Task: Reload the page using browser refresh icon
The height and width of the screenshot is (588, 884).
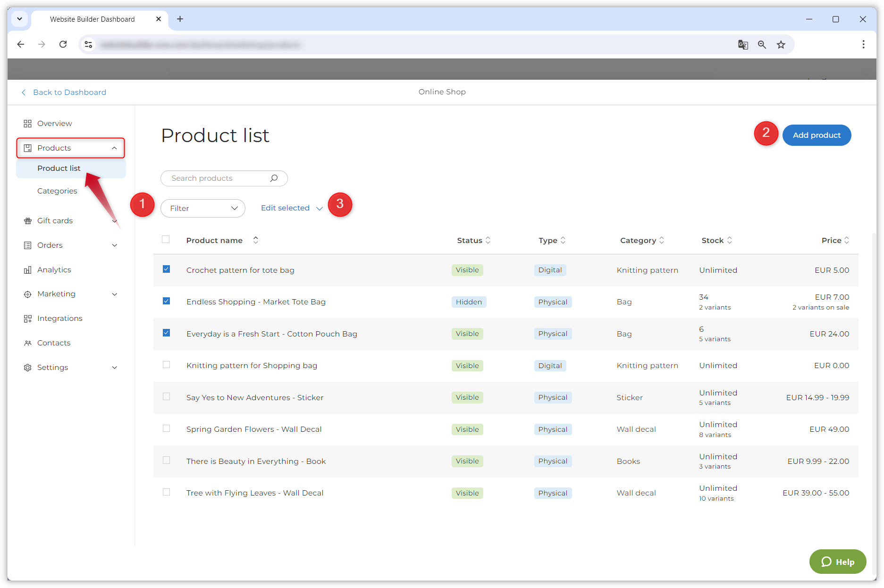Action: [63, 44]
